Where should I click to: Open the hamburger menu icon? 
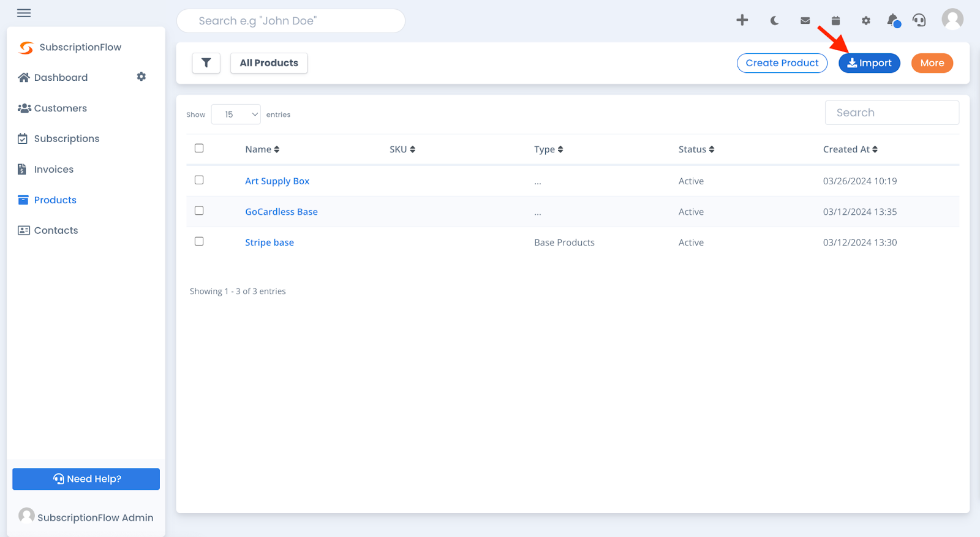24,13
